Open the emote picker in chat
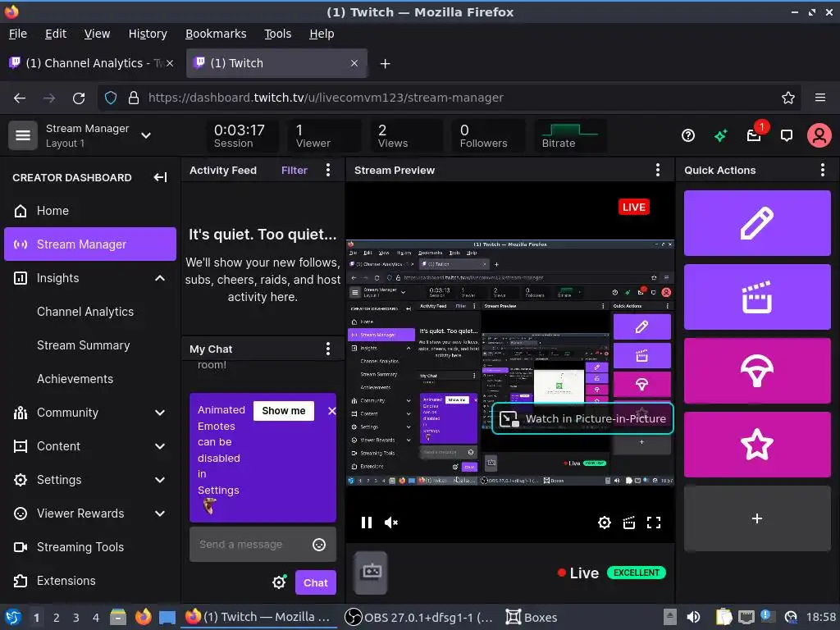Image resolution: width=840 pixels, height=630 pixels. pyautogui.click(x=319, y=545)
